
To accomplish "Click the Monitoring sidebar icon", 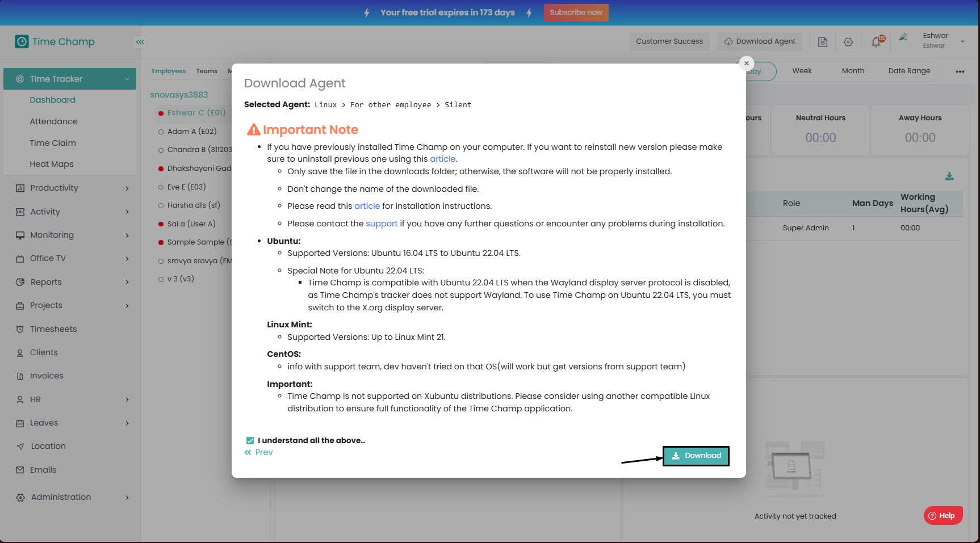I will [20, 235].
